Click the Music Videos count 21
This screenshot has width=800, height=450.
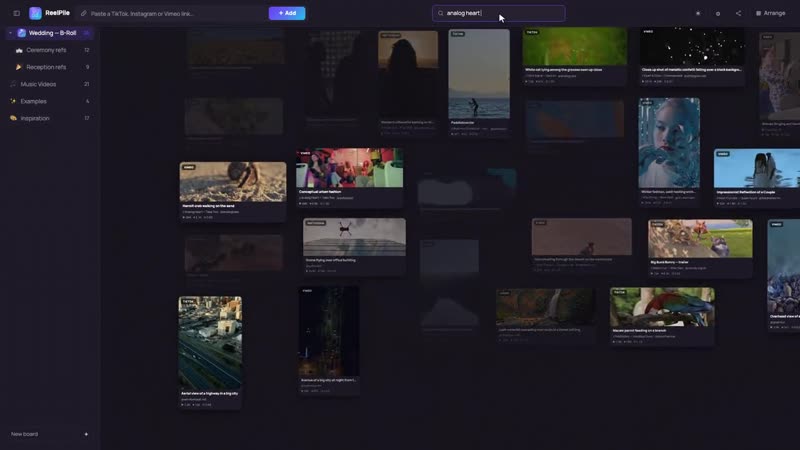click(x=87, y=84)
